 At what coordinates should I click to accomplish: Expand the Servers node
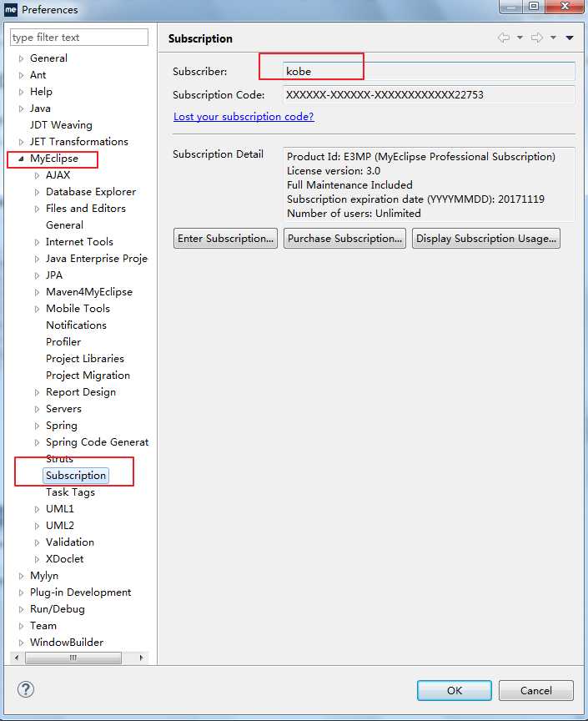pos(38,409)
